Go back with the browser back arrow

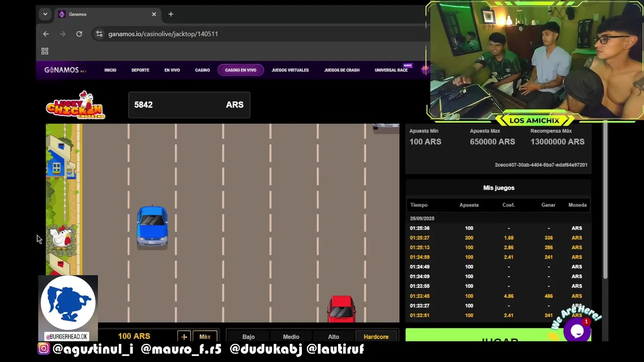tap(46, 34)
